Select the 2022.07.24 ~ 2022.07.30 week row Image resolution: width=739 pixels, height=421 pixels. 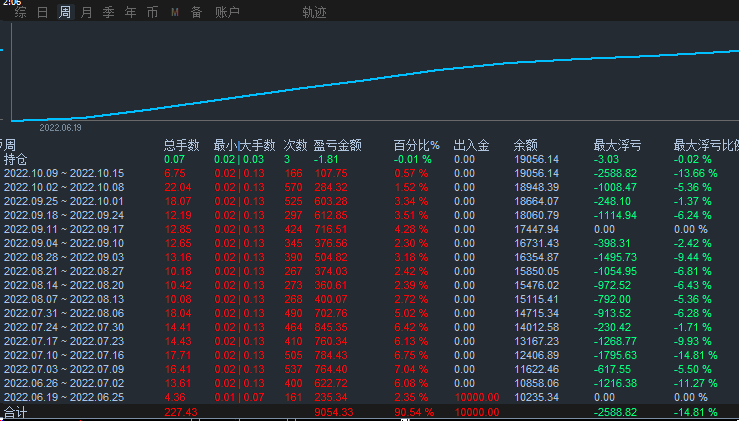(370, 327)
